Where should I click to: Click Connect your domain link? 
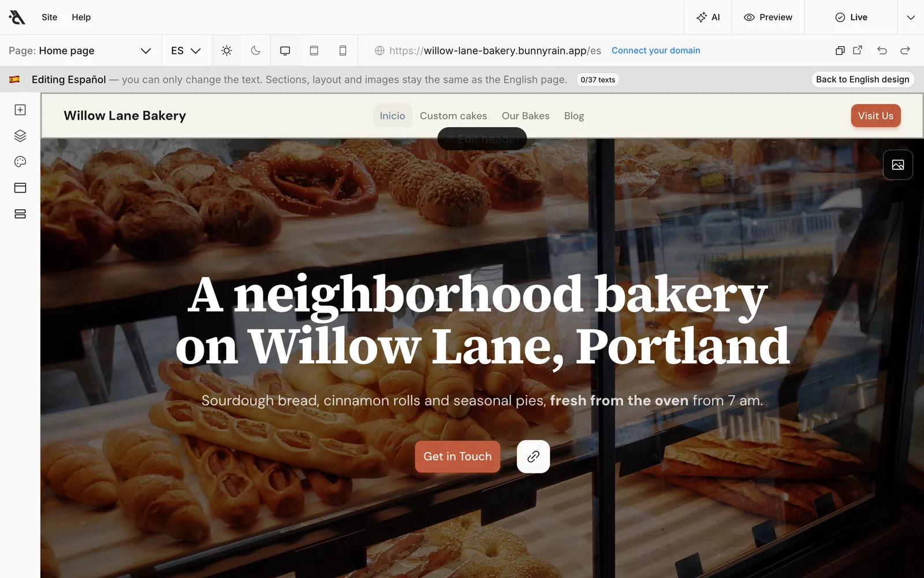click(656, 51)
